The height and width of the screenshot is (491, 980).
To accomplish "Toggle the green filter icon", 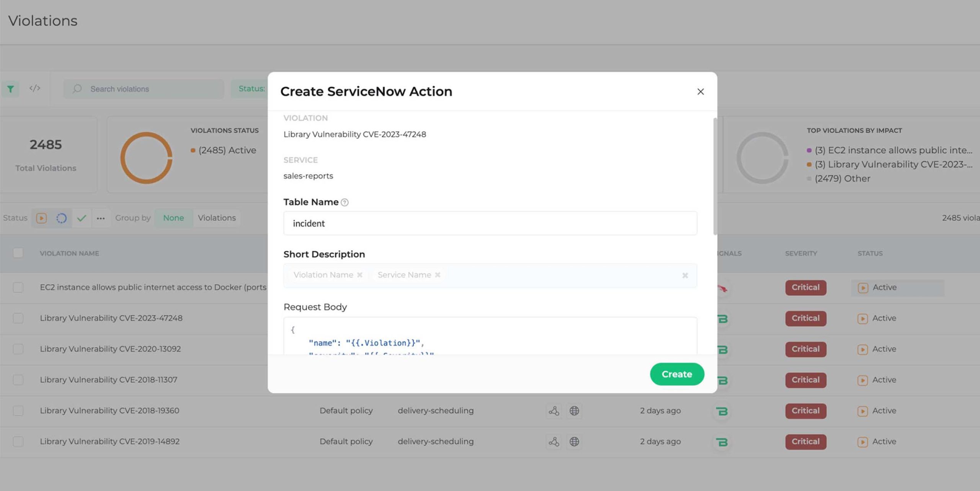I will click(10, 89).
